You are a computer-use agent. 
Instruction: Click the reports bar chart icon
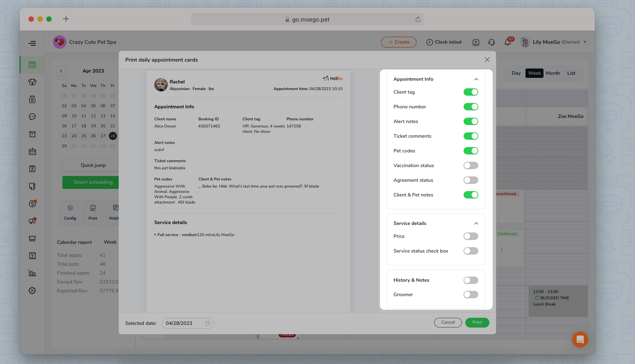click(32, 273)
